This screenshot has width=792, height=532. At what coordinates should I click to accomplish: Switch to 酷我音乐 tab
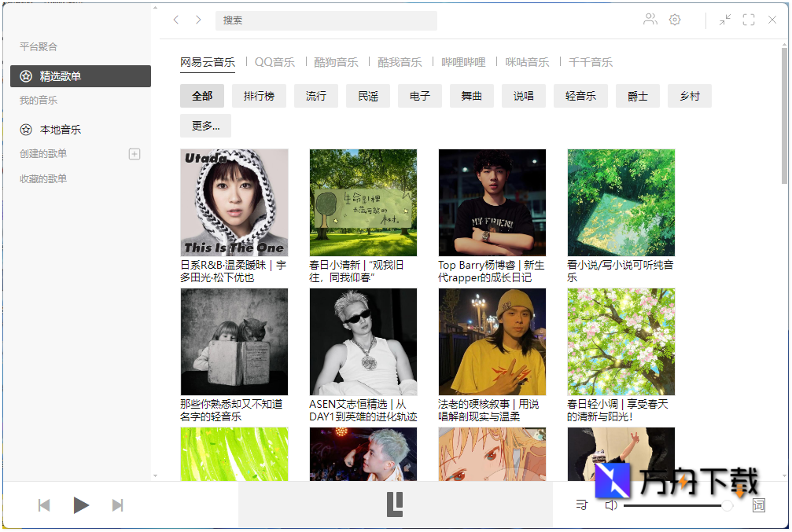(400, 62)
